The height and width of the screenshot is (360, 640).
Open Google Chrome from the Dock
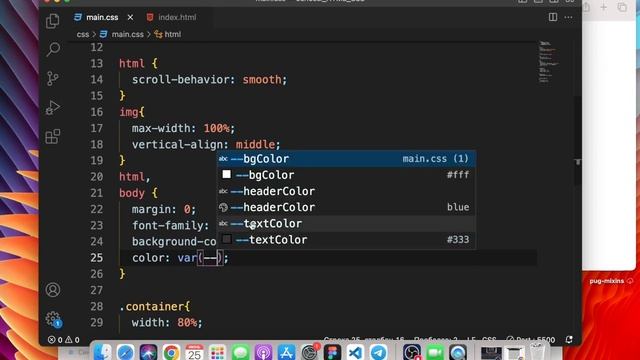point(171,352)
